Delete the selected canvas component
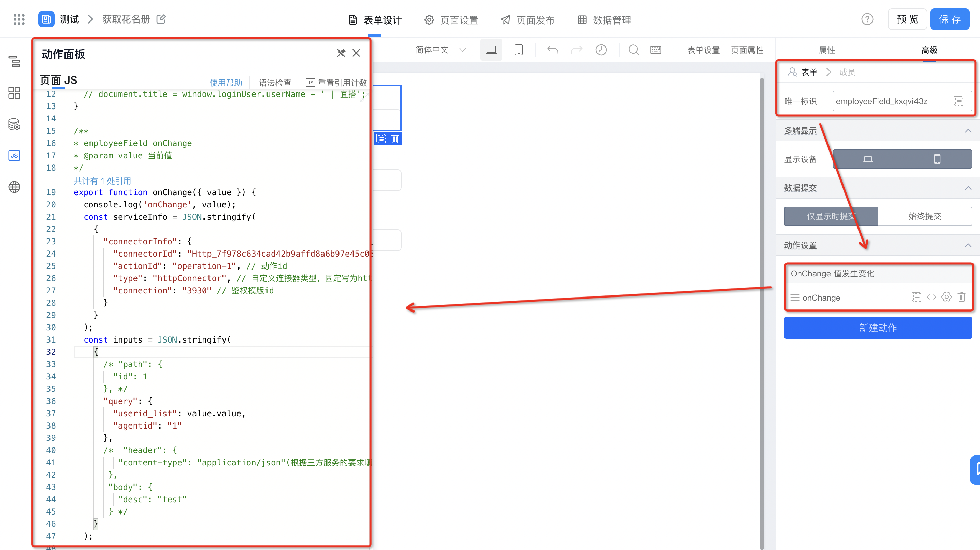The height and width of the screenshot is (550, 980). (x=395, y=139)
